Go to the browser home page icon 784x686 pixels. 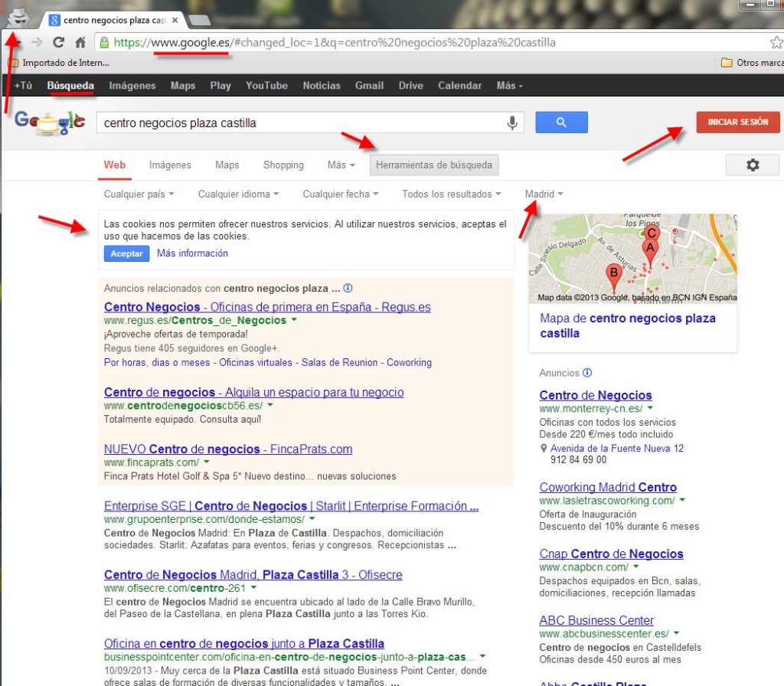80,43
